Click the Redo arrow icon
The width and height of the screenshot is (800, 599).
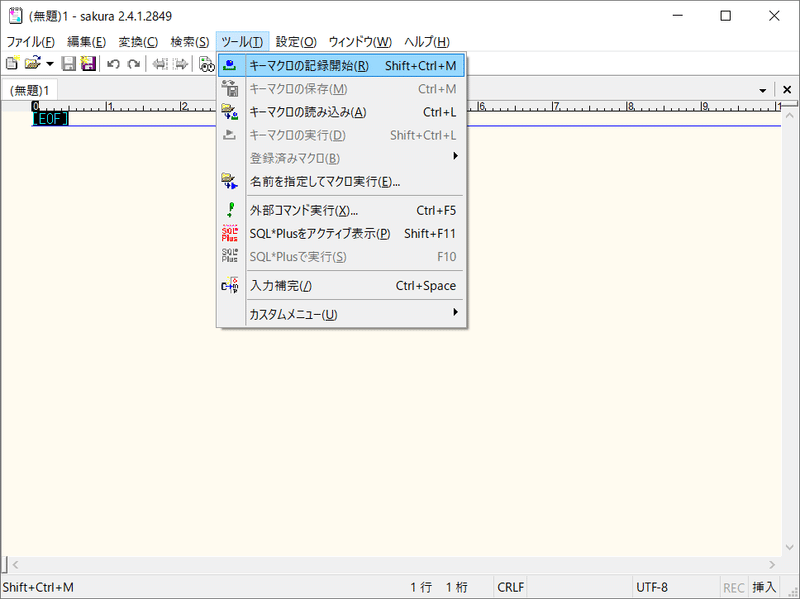pyautogui.click(x=134, y=64)
